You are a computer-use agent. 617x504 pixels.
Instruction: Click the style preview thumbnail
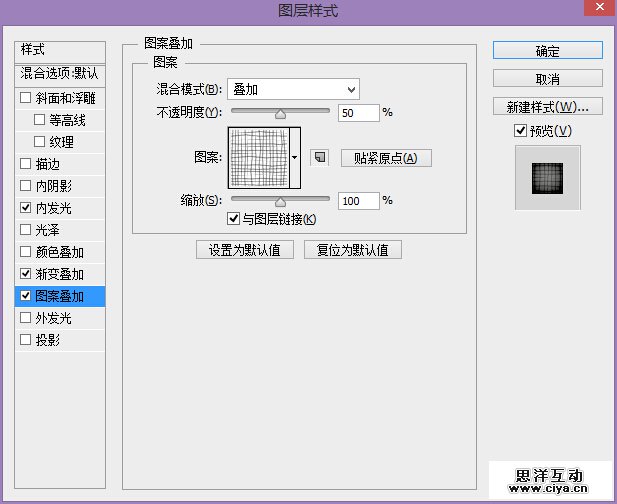(547, 178)
